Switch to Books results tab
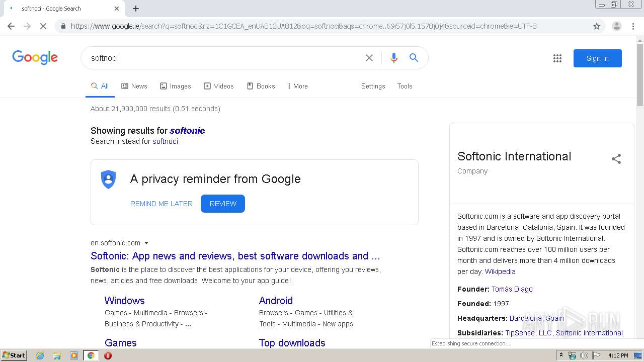The image size is (644, 362). 261,86
